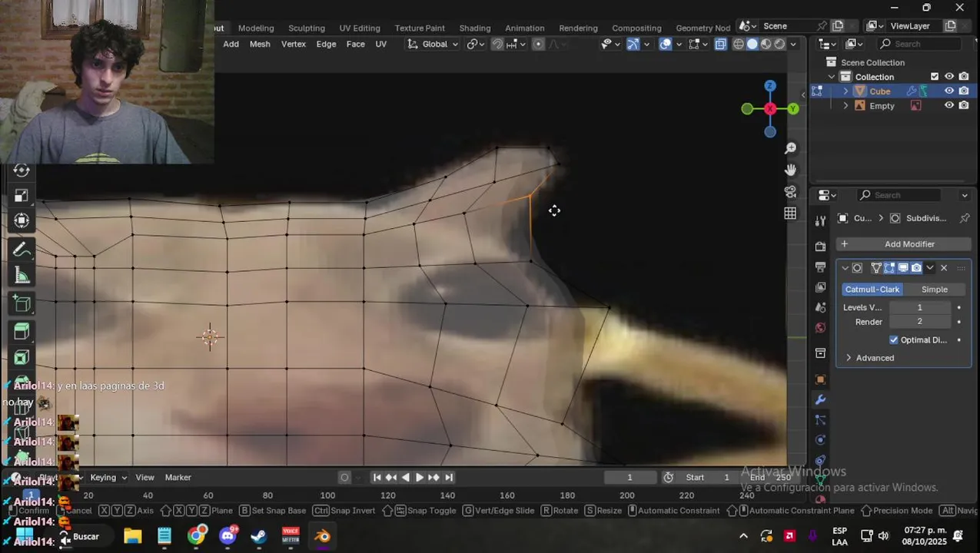Open the Object properties tab
Screen dimensions: 980x553
point(820,379)
